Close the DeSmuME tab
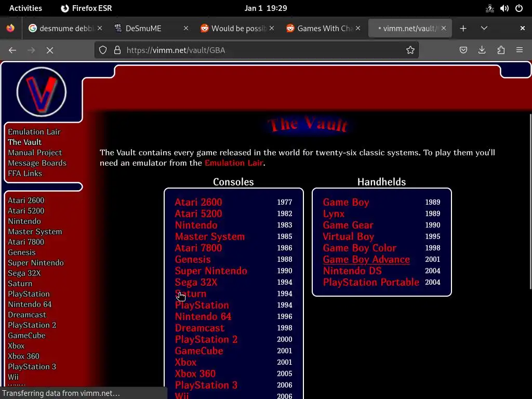Viewport: 532px width, 399px height. click(186, 29)
